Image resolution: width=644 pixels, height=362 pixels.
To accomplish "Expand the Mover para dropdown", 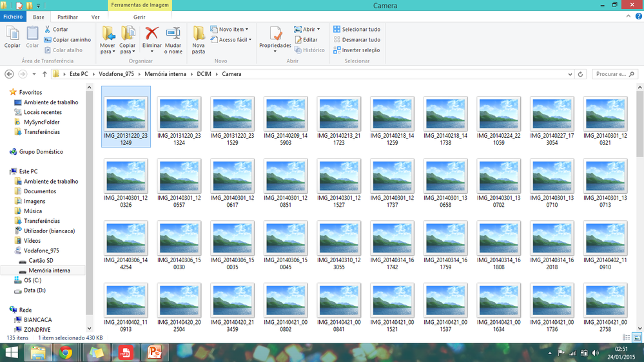I will [108, 52].
